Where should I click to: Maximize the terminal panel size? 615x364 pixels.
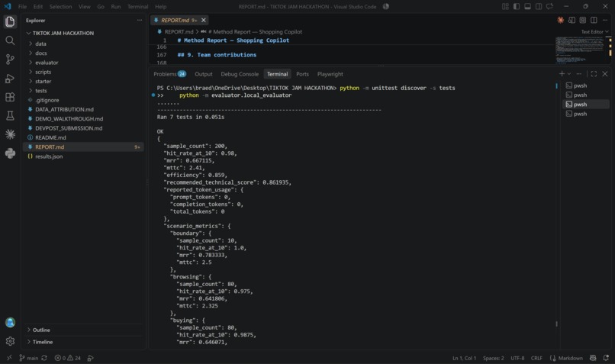click(594, 74)
